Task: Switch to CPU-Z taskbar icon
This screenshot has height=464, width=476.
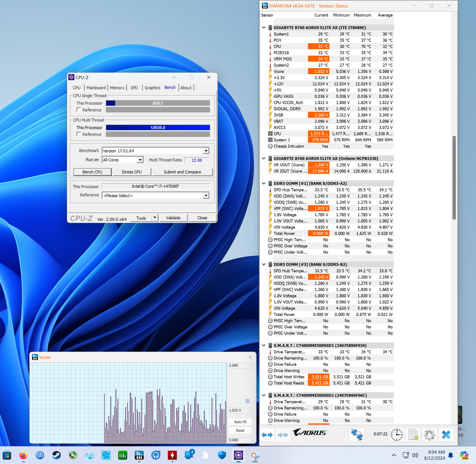Action: pos(238,455)
